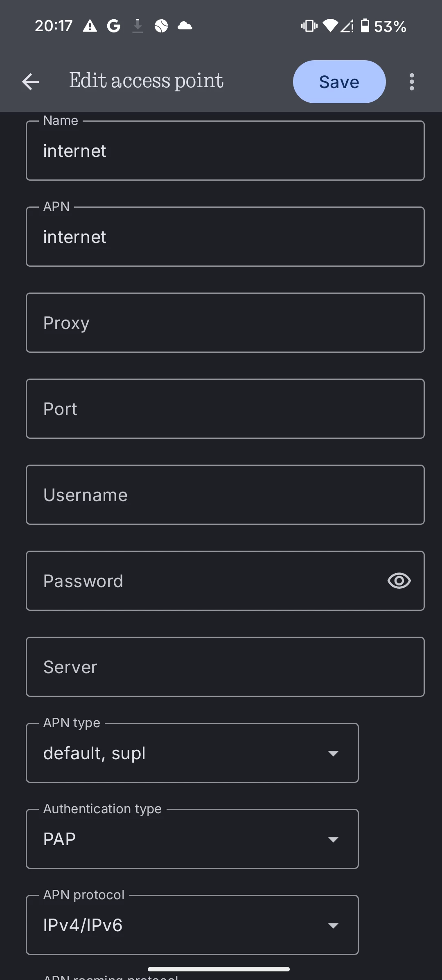Tap the cloud notification icon
The image size is (442, 980).
(185, 26)
